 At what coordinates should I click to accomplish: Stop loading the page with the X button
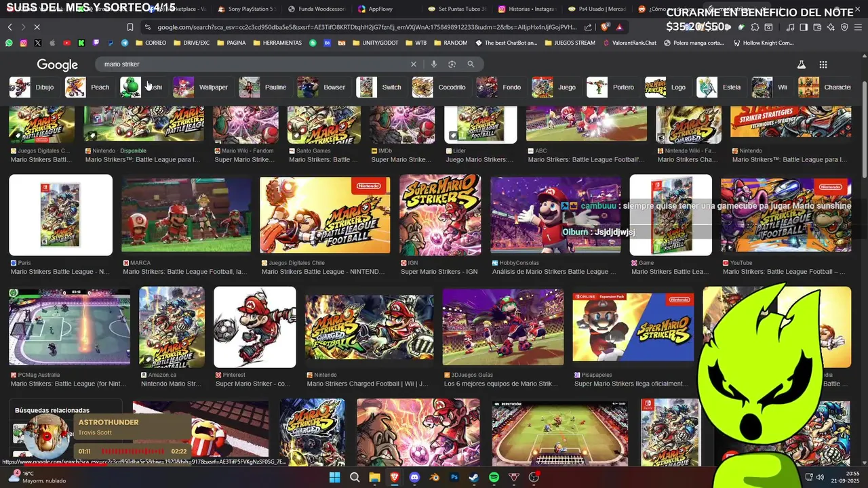tap(37, 27)
